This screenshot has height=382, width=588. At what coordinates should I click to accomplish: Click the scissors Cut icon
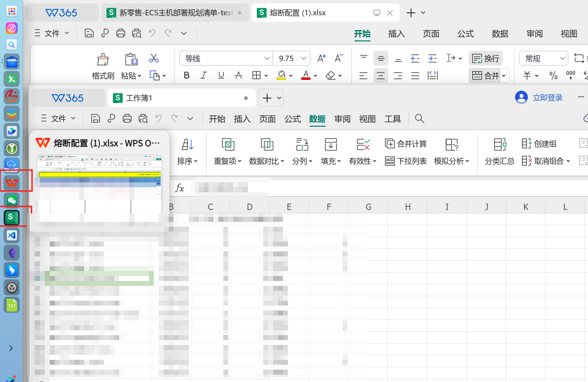point(154,59)
